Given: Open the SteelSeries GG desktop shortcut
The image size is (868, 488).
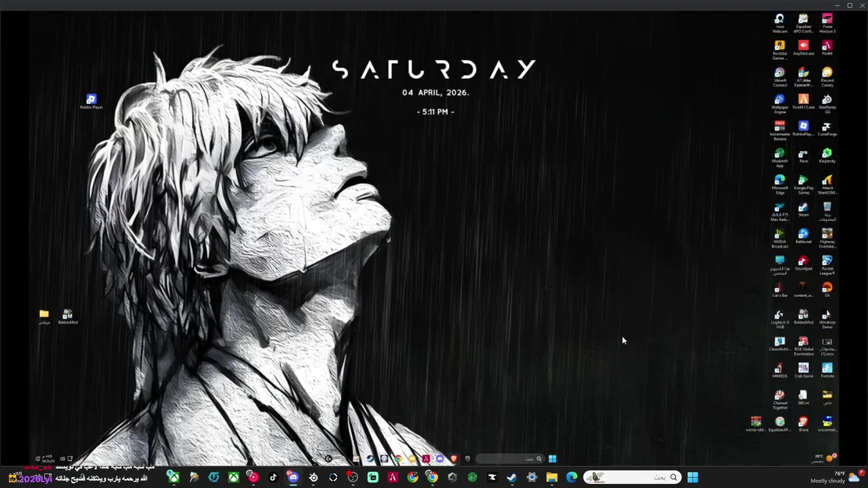Looking at the screenshot, I should coord(827,104).
